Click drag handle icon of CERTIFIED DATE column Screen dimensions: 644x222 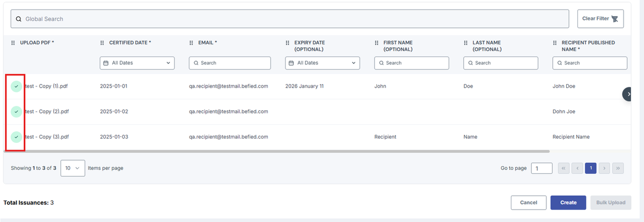[x=103, y=42]
